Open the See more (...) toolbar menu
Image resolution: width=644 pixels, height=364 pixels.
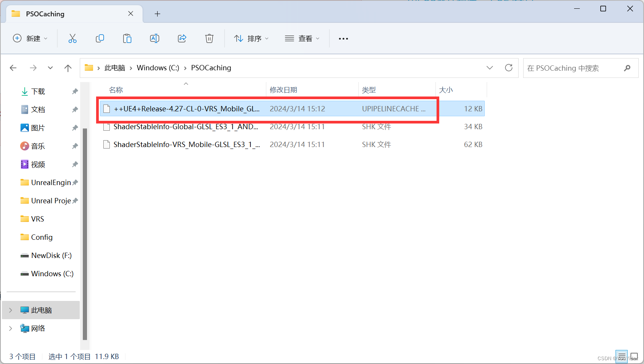click(343, 38)
